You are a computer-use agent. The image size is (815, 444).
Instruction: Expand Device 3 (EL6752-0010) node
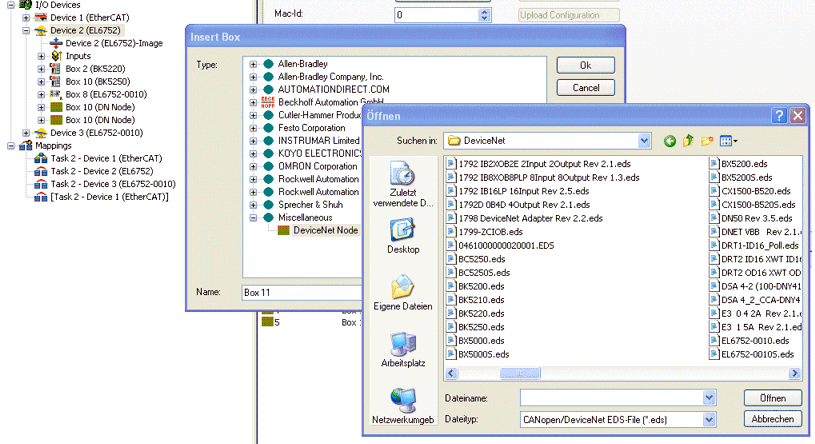[25, 133]
